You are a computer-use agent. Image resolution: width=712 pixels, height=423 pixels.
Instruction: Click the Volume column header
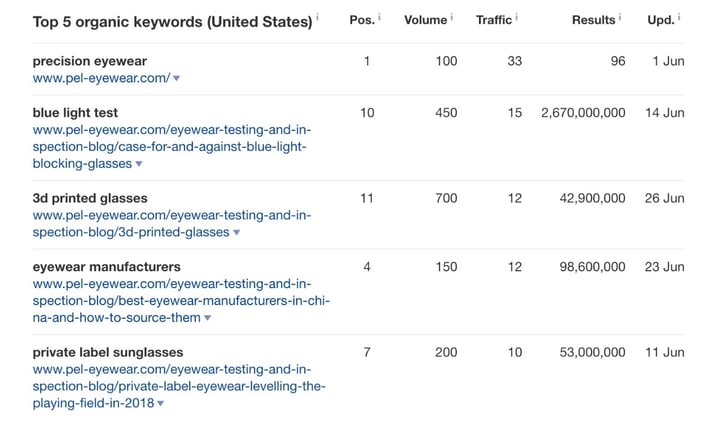coord(425,20)
